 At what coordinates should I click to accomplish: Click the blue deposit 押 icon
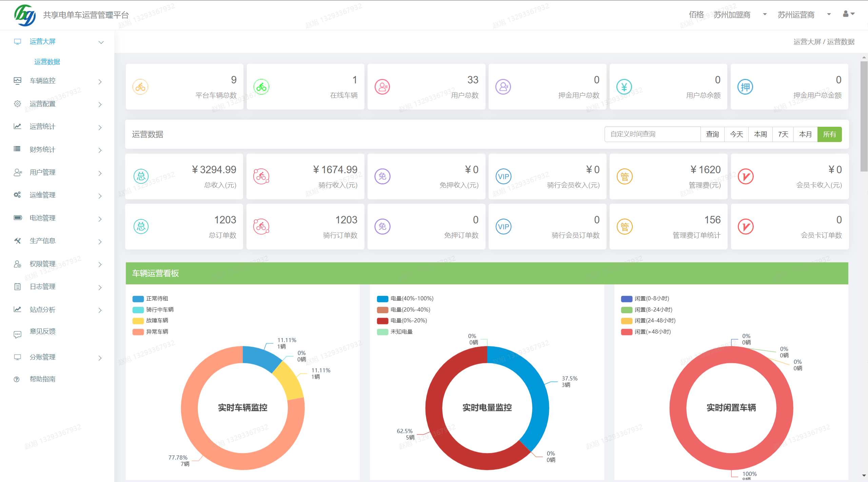[x=745, y=87]
